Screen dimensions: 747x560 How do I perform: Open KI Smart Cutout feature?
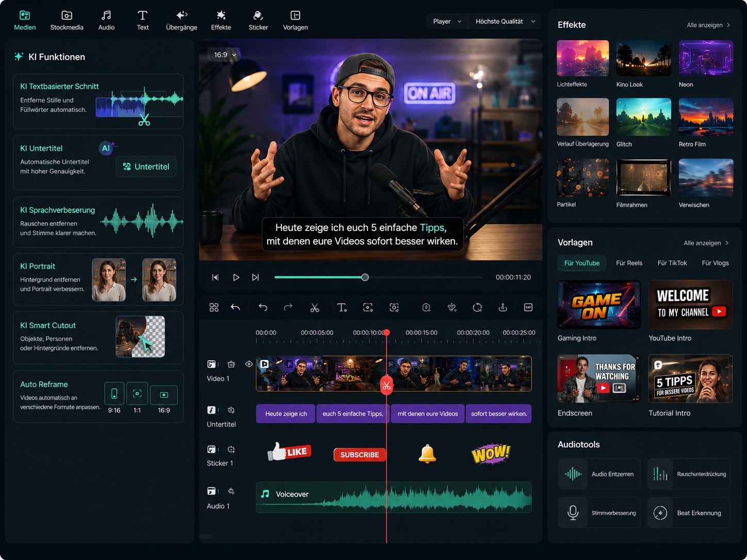tap(98, 338)
